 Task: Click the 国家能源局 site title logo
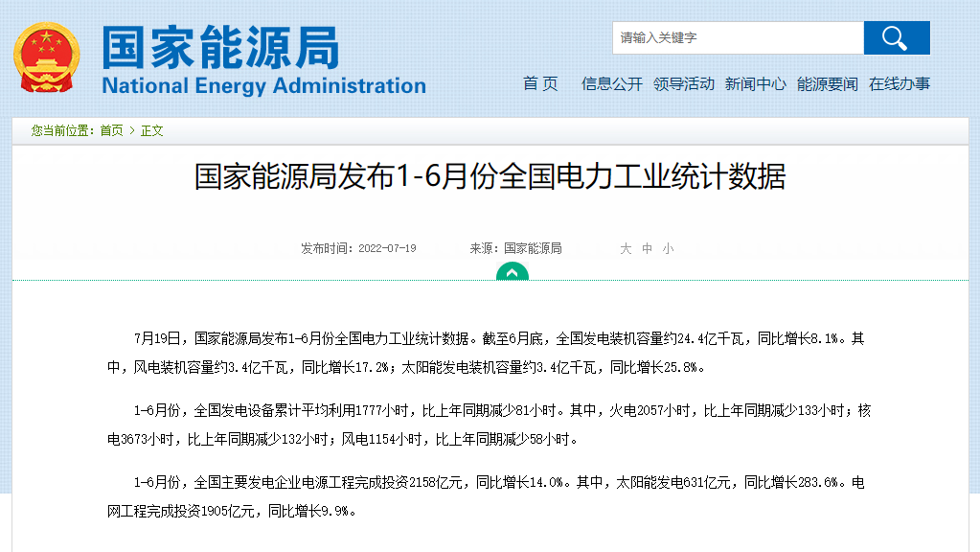(x=220, y=46)
